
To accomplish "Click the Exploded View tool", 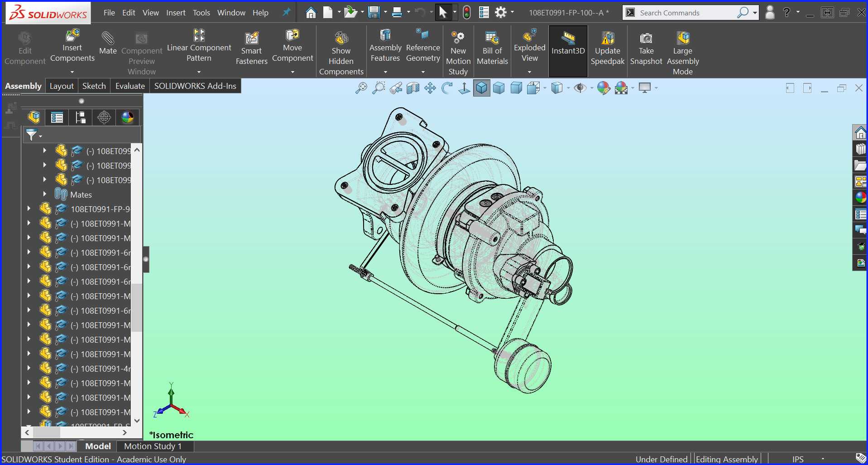I will point(529,46).
